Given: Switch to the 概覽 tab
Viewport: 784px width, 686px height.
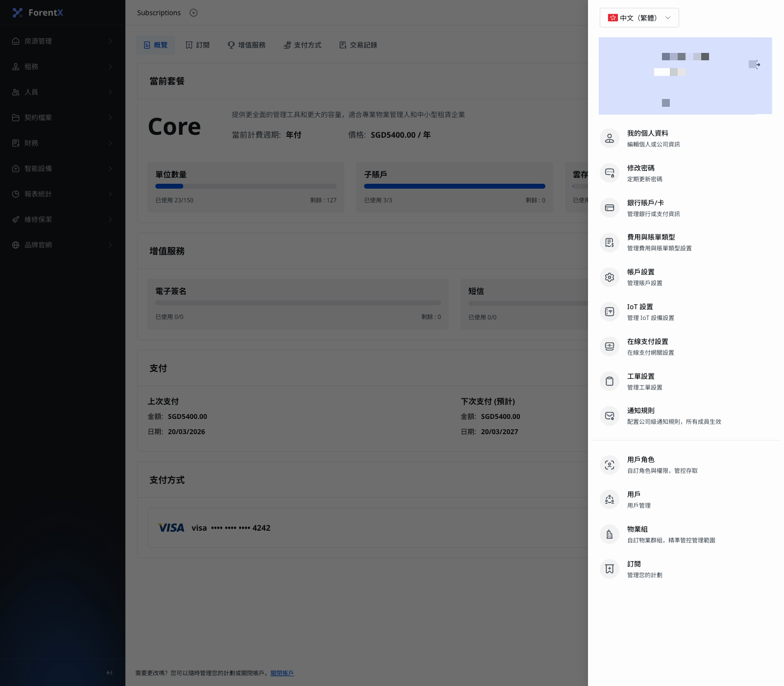Looking at the screenshot, I should [155, 45].
